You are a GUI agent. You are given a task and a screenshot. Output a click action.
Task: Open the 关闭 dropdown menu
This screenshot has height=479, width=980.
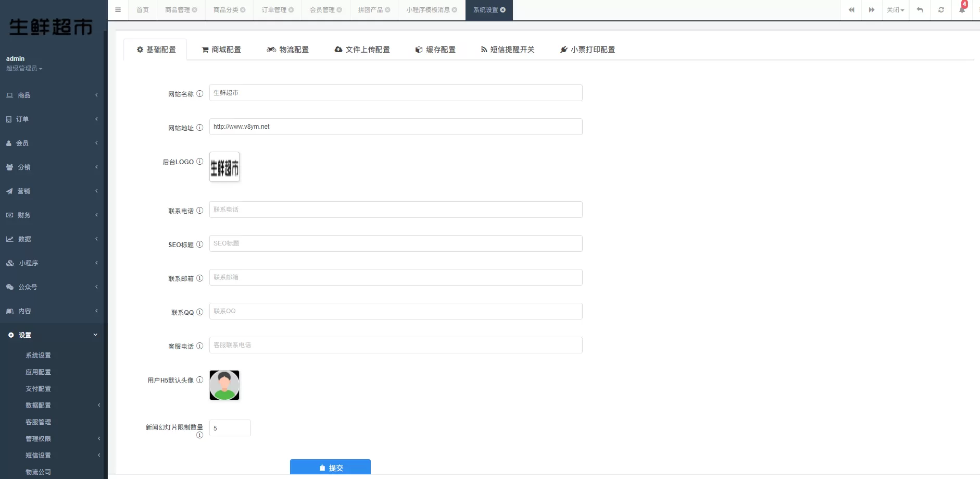(x=895, y=10)
